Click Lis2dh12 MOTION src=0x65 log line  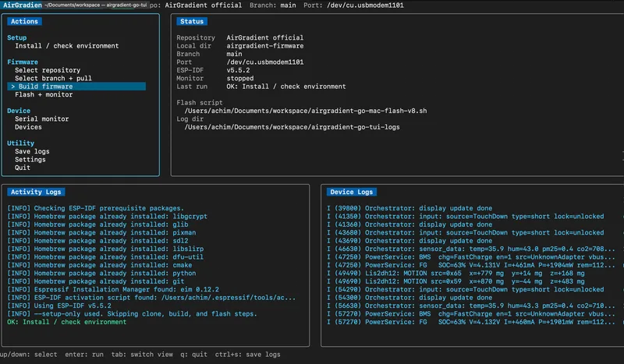point(456,274)
